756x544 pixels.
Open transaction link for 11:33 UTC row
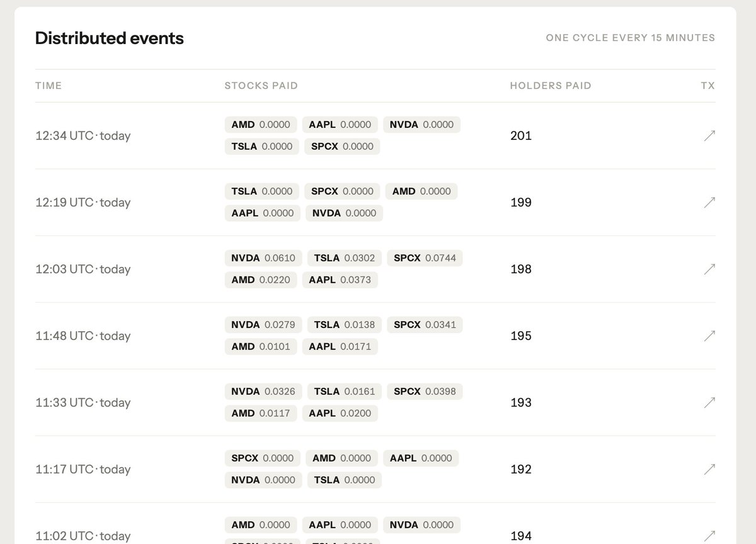[709, 402]
